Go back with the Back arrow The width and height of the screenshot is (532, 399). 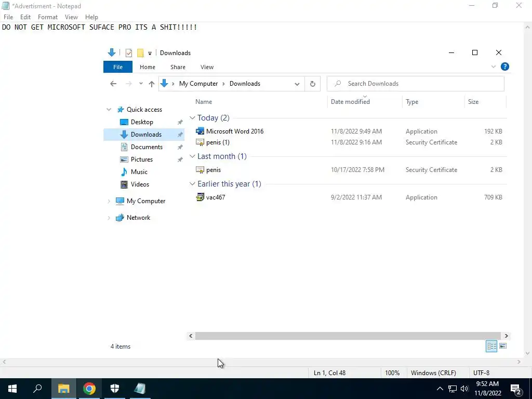coord(113,84)
